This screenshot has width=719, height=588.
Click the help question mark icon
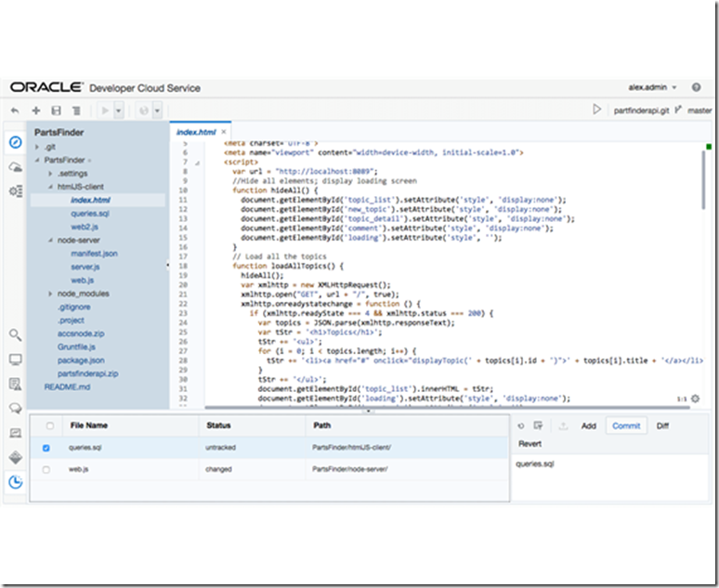pyautogui.click(x=694, y=86)
